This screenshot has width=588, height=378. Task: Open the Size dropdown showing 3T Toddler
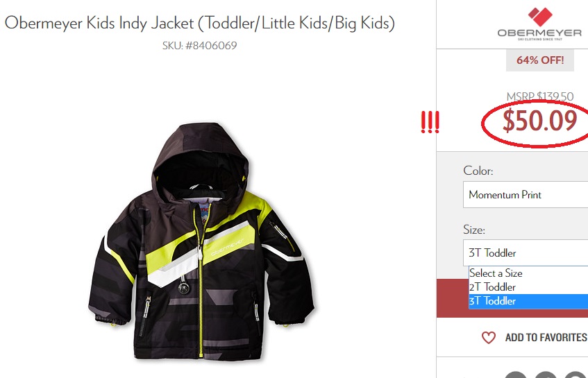(526, 253)
